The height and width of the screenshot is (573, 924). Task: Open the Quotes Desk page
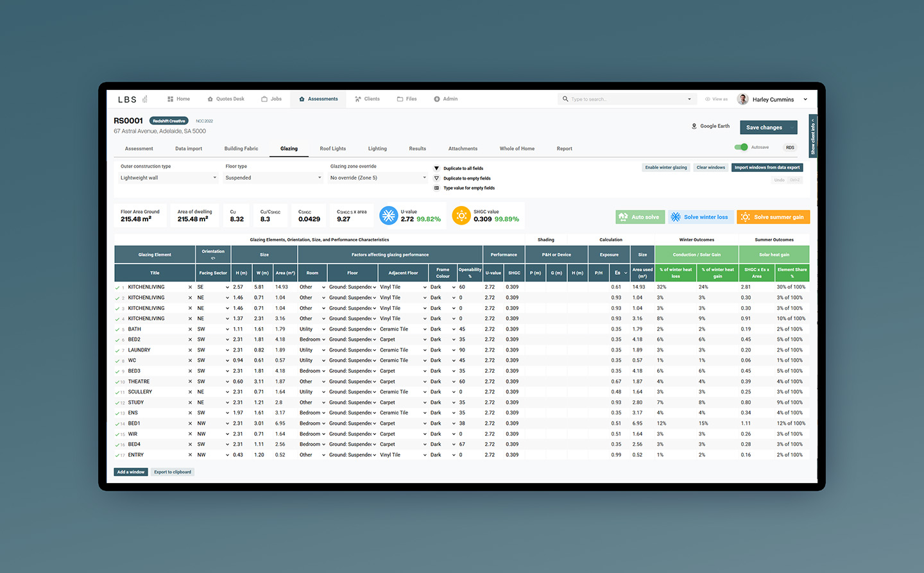(226, 99)
